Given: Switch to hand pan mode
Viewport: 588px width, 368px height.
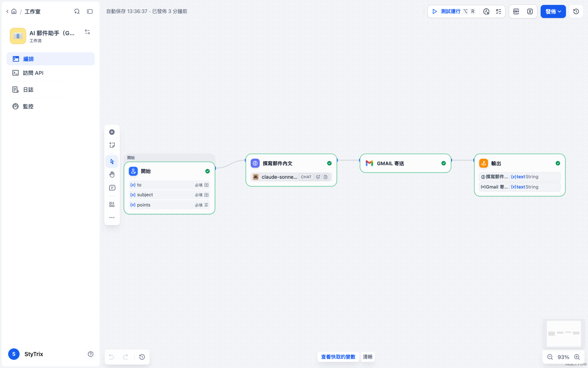Looking at the screenshot, I should point(112,175).
